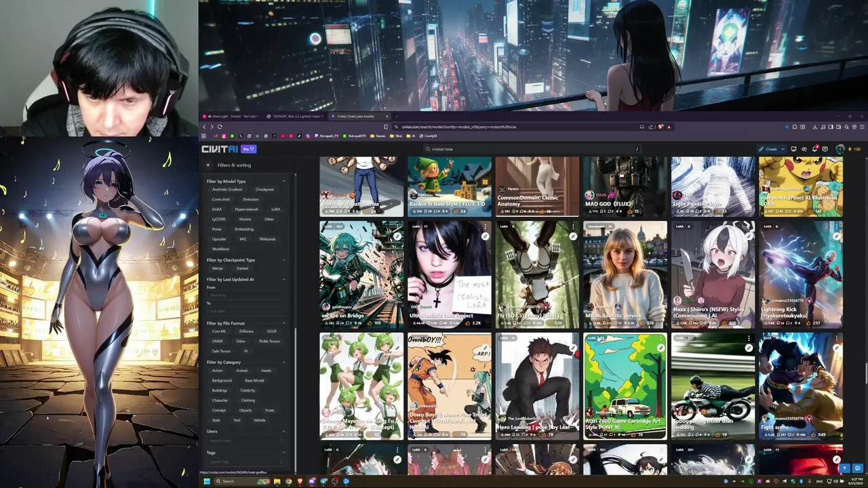This screenshot has width=868, height=488.
Task: Open the Games bookmark folder
Action: (x=378, y=136)
